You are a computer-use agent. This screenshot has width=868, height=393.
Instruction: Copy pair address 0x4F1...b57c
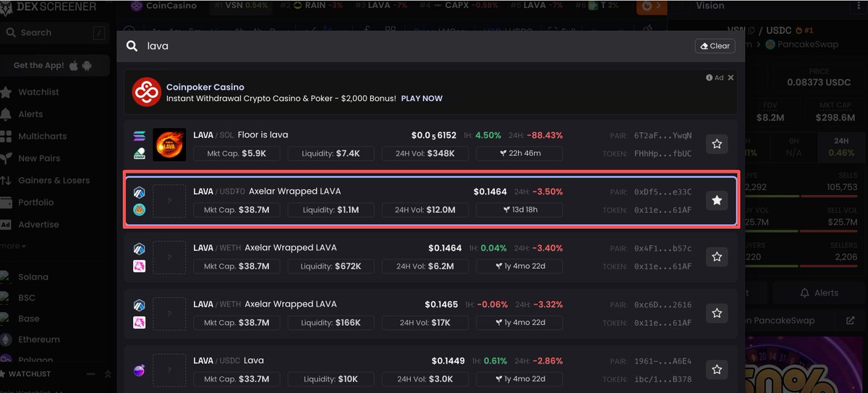pyautogui.click(x=663, y=248)
